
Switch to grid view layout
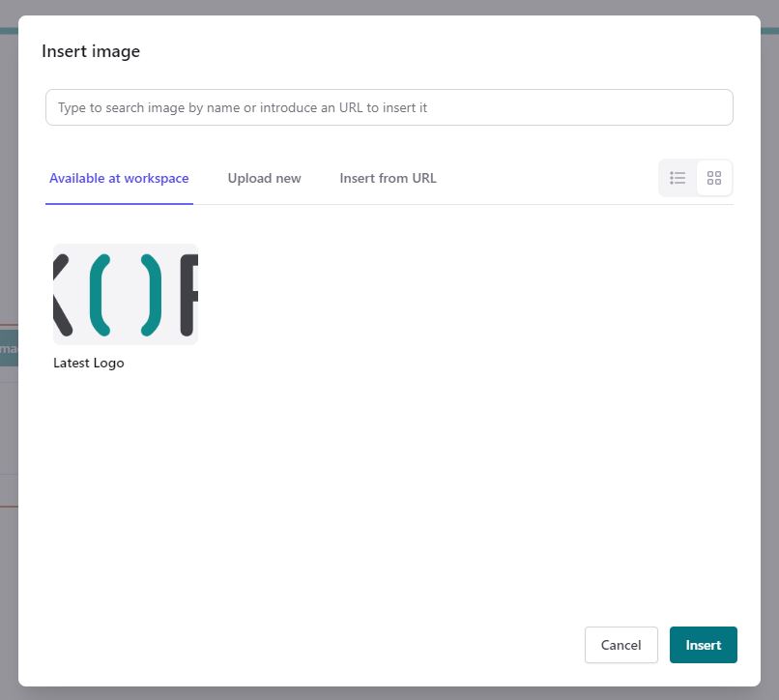[x=714, y=178]
